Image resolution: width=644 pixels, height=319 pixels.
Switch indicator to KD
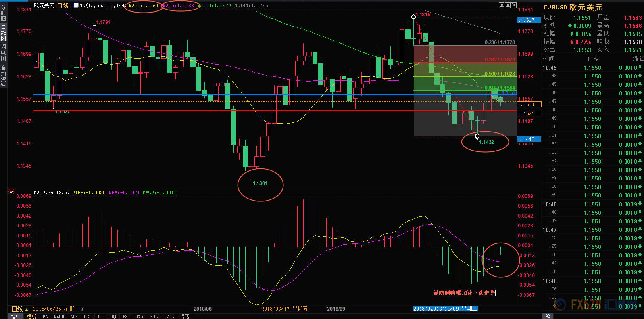coord(100,317)
